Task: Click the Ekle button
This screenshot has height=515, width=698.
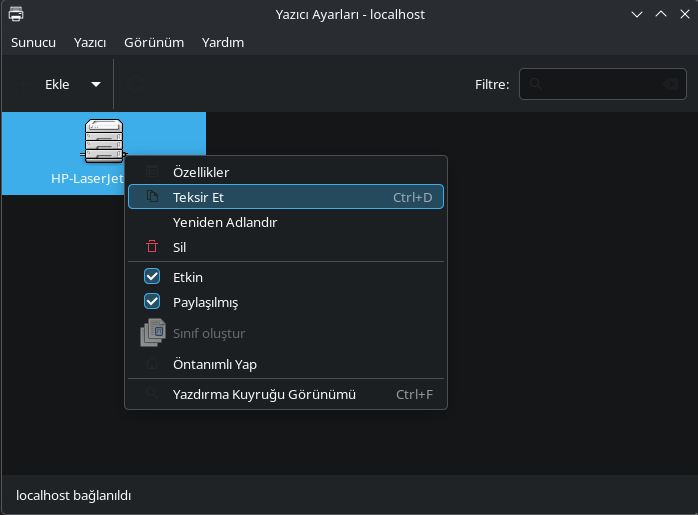Action: tap(46, 84)
